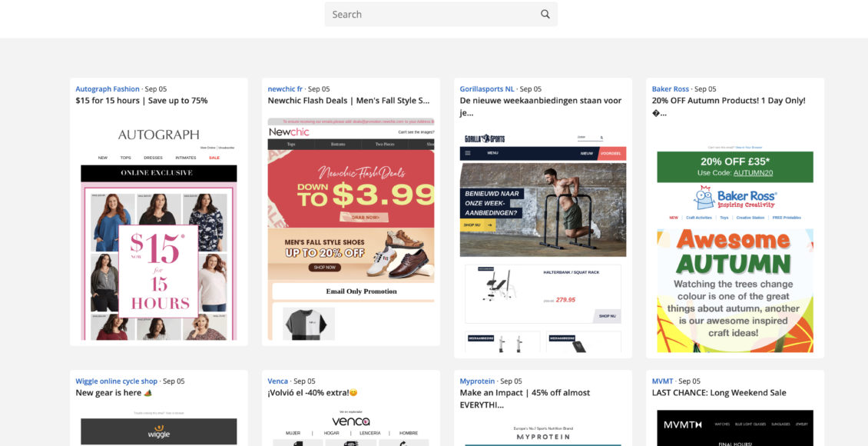The height and width of the screenshot is (446, 868).
Task: Open 'Make an Impact | 45% off' subject
Action: click(525, 399)
